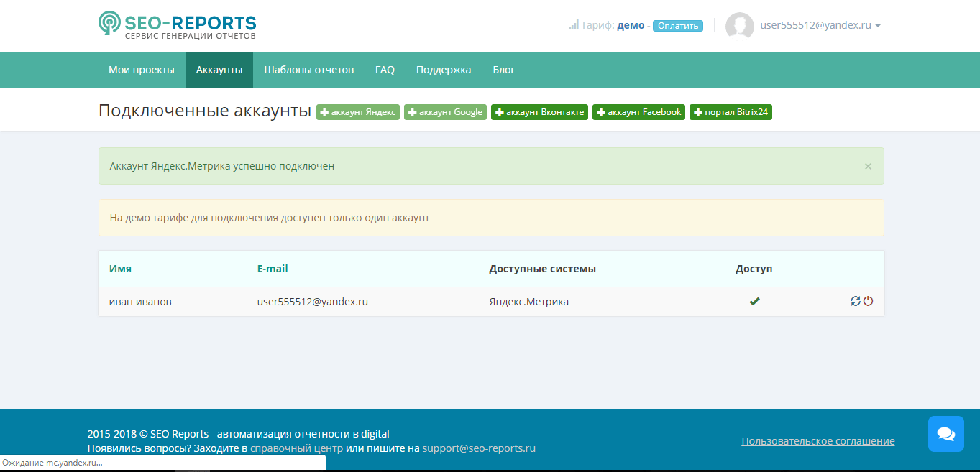The image size is (980, 472).
Task: Click the red power disconnect icon
Action: pyautogui.click(x=868, y=302)
